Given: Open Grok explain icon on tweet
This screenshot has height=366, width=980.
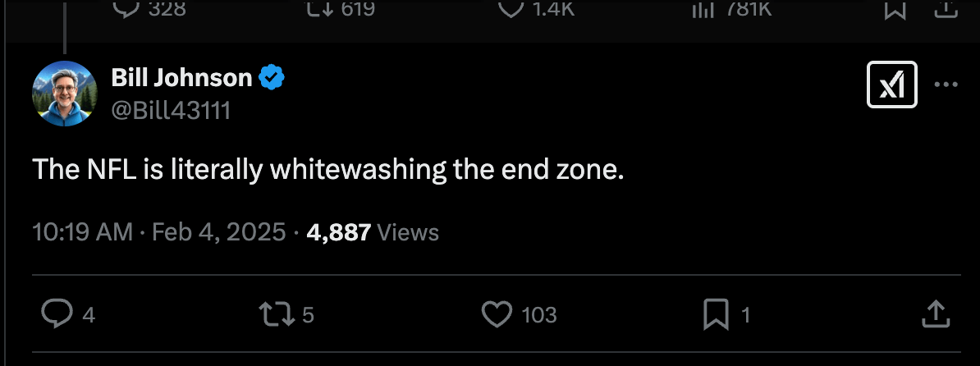Looking at the screenshot, I should pyautogui.click(x=891, y=85).
